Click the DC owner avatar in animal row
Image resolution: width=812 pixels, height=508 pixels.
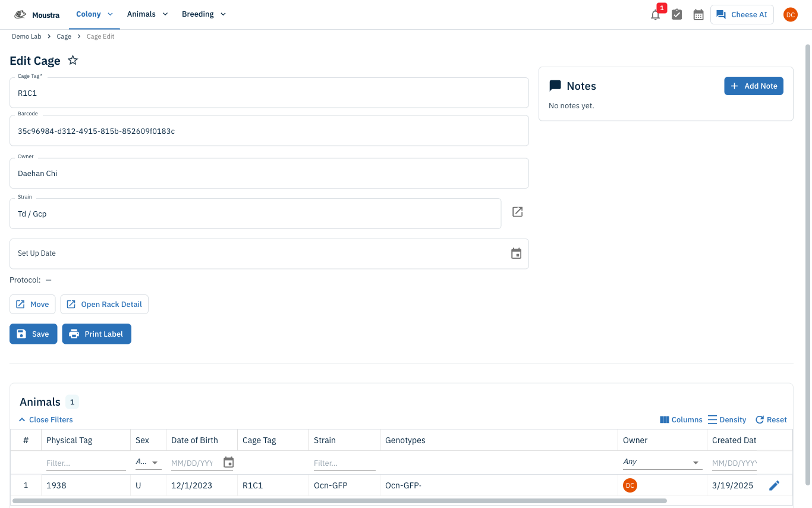[630, 485]
